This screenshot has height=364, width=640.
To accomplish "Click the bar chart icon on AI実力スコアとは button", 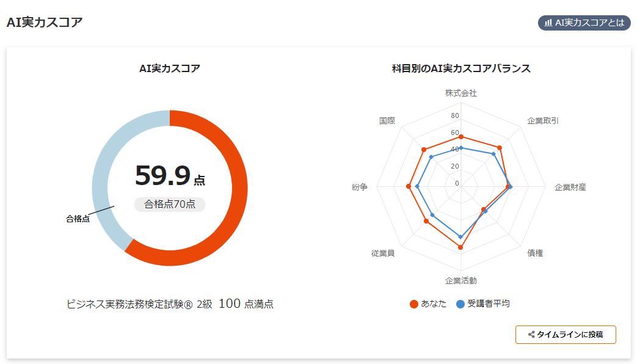I will coord(548,23).
